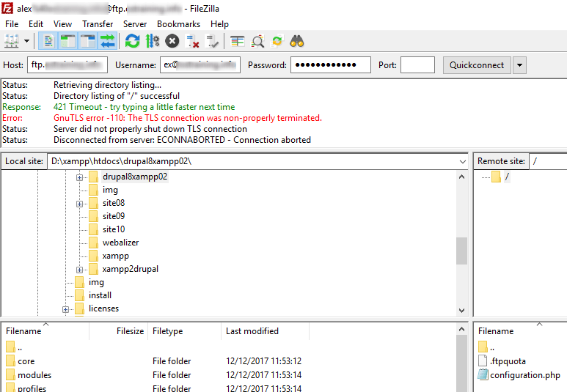Select profiles folder in local file list
Viewport: 567px width, 392px height.
[32, 388]
